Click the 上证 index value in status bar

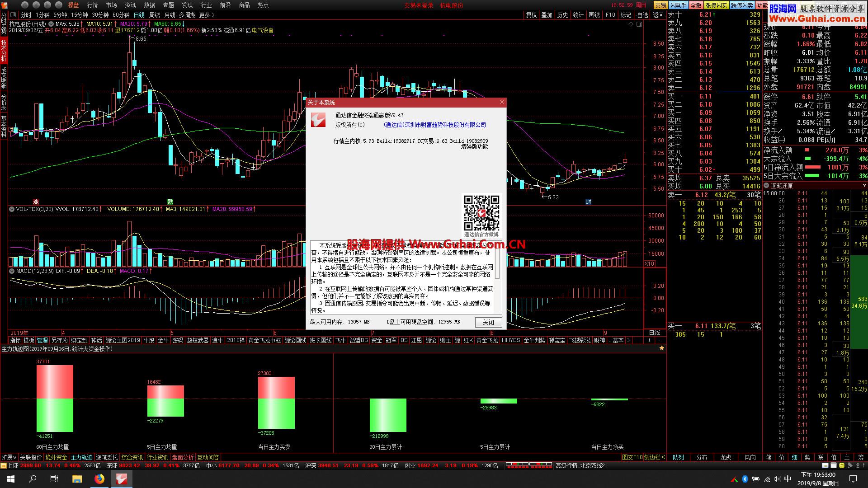[x=30, y=465]
